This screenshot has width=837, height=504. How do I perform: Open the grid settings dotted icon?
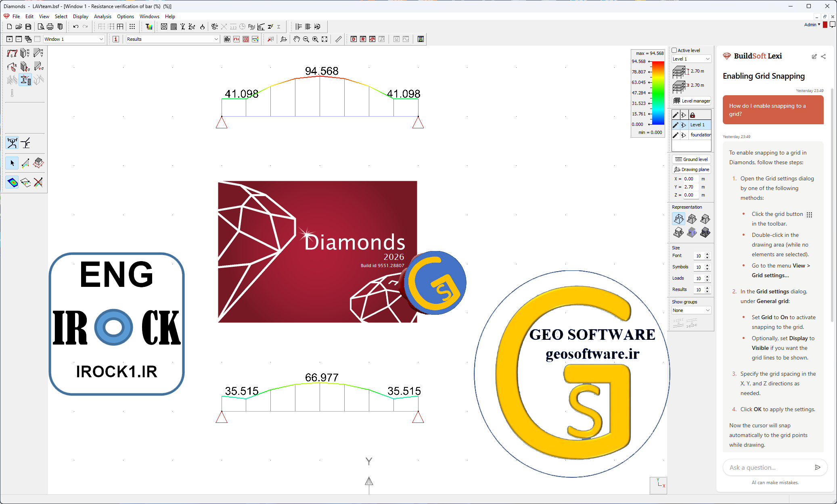coord(132,27)
